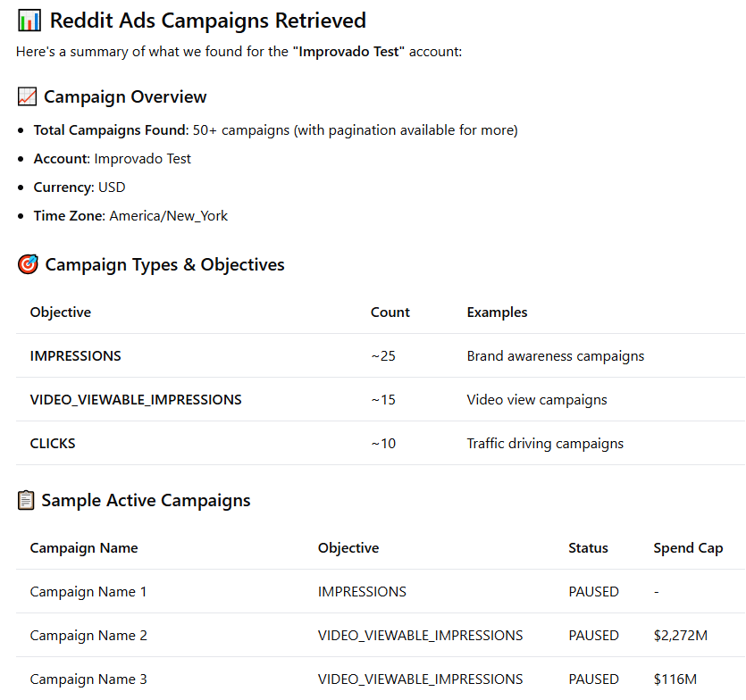746x700 pixels.
Task: Select the IMPRESSIONS objective row
Action: [380, 355]
